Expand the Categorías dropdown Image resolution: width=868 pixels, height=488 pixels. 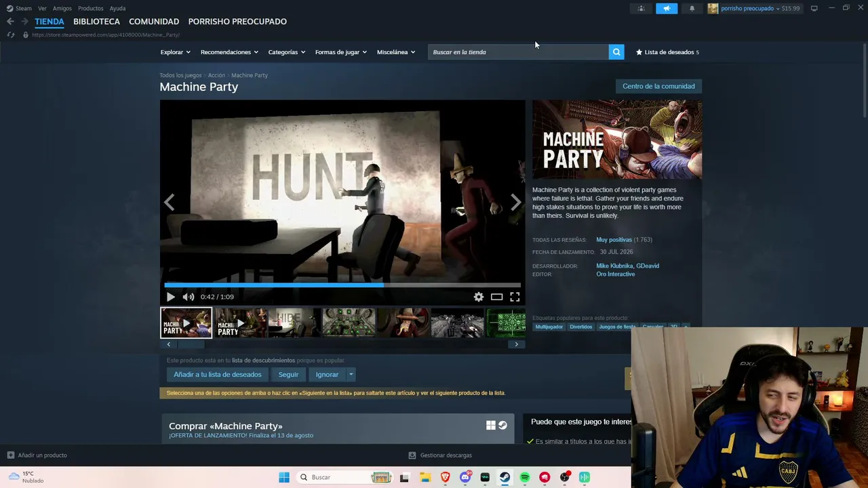click(286, 52)
